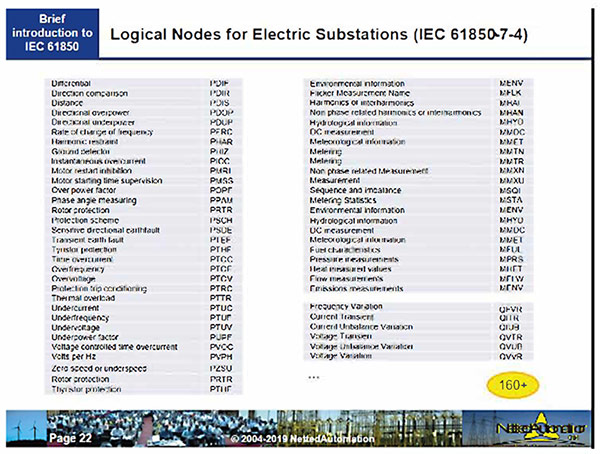Select 'Sensitive directional earthfault' label
The height and width of the screenshot is (454, 600).
106,230
